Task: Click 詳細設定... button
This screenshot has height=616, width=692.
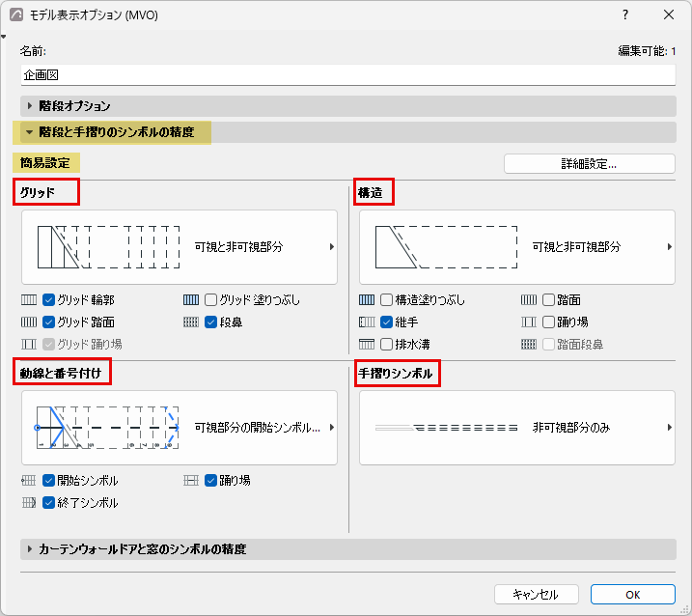Action: coord(589,164)
